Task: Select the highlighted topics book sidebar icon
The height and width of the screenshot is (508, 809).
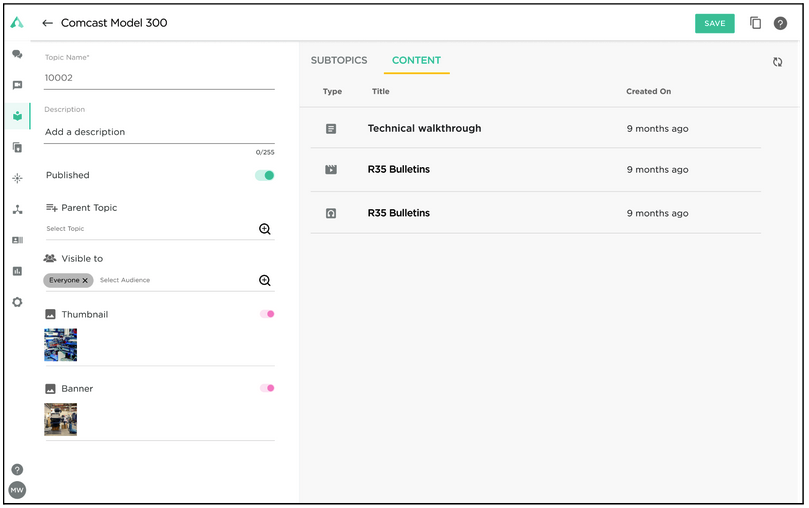Action: [x=18, y=116]
